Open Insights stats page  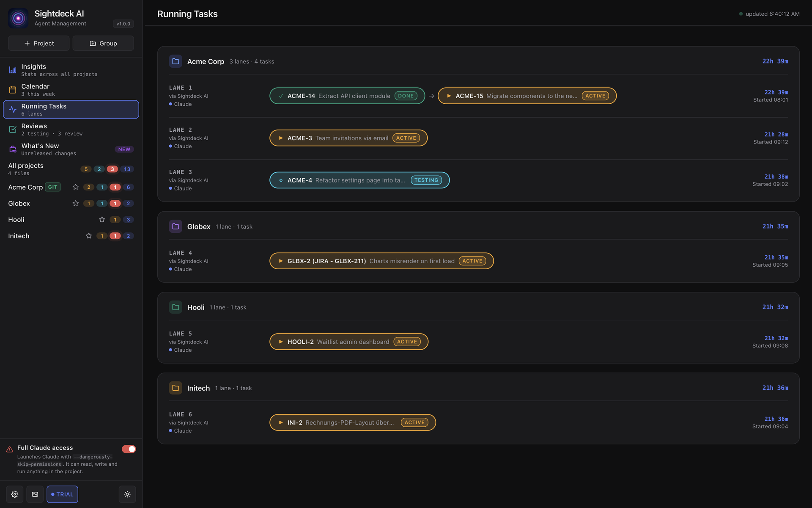click(x=71, y=70)
